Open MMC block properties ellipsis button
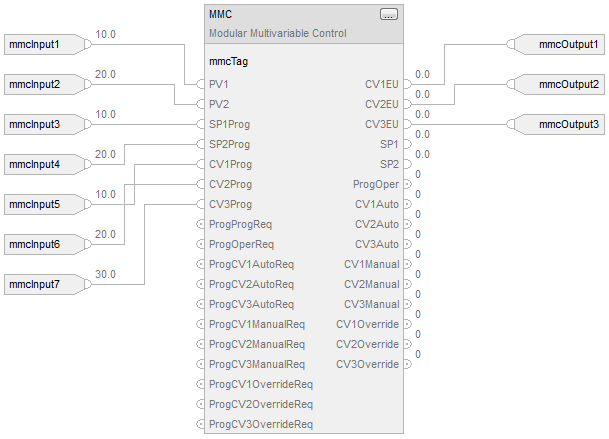609x439 pixels. pos(388,14)
